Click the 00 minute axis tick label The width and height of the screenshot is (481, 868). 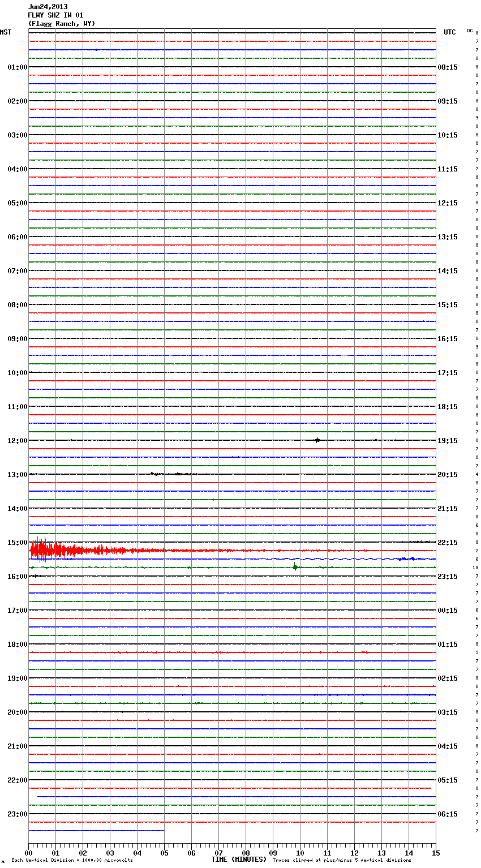click(x=28, y=853)
